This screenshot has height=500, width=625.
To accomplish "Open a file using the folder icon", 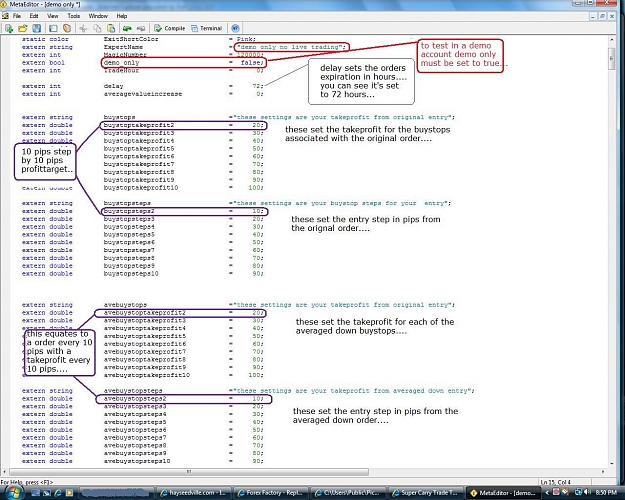I will point(23,28).
